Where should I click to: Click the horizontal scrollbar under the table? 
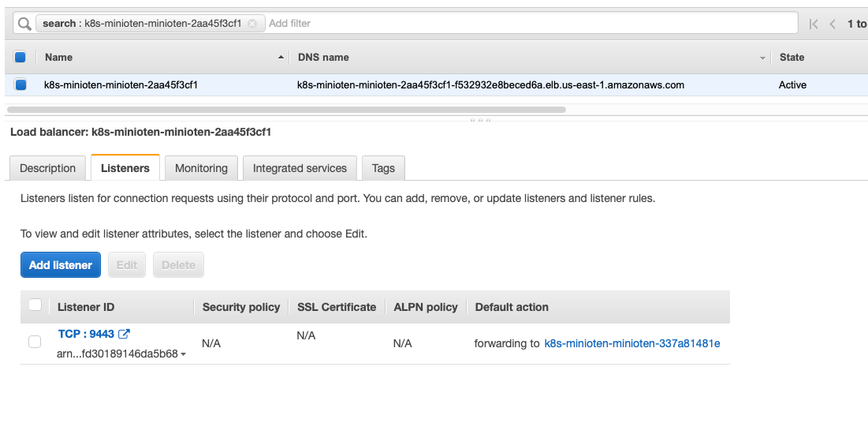tap(285, 110)
